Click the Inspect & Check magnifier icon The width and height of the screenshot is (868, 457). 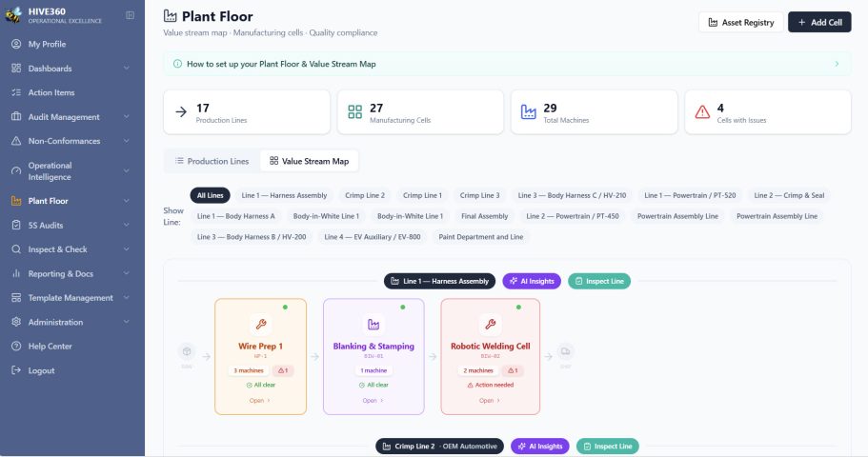(x=16, y=249)
